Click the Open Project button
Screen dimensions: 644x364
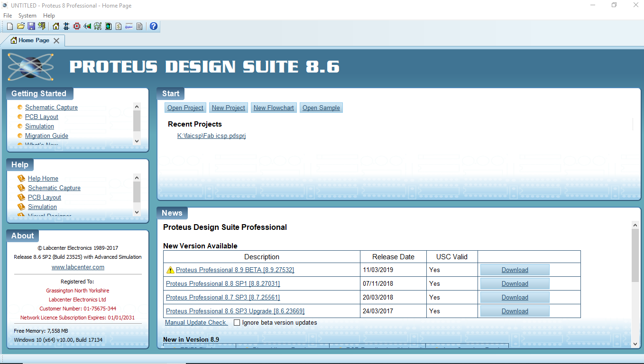[x=185, y=108]
